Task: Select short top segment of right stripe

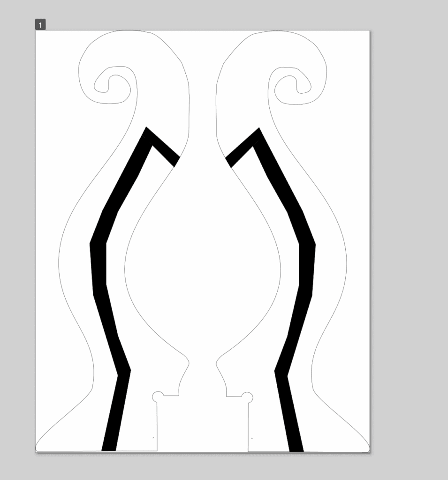Action: coord(243,147)
